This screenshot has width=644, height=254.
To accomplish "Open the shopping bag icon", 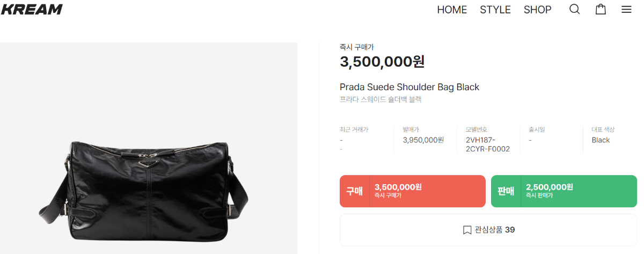I will pos(601,10).
